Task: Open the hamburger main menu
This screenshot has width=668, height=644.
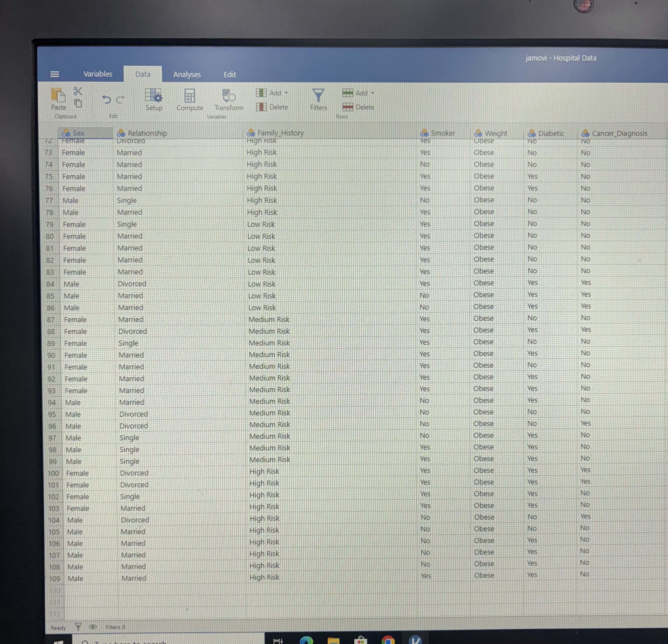Action: [x=55, y=74]
